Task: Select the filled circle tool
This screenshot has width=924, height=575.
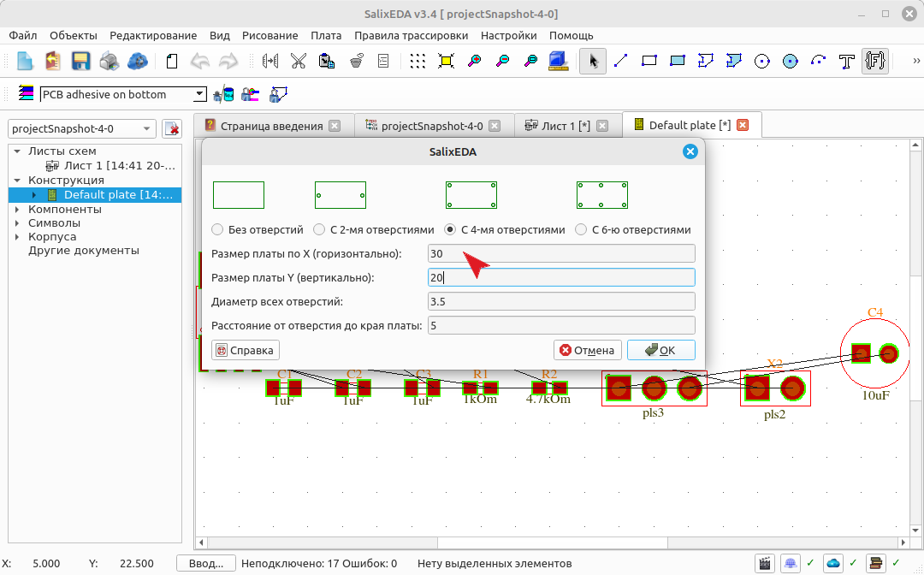Action: click(x=791, y=61)
